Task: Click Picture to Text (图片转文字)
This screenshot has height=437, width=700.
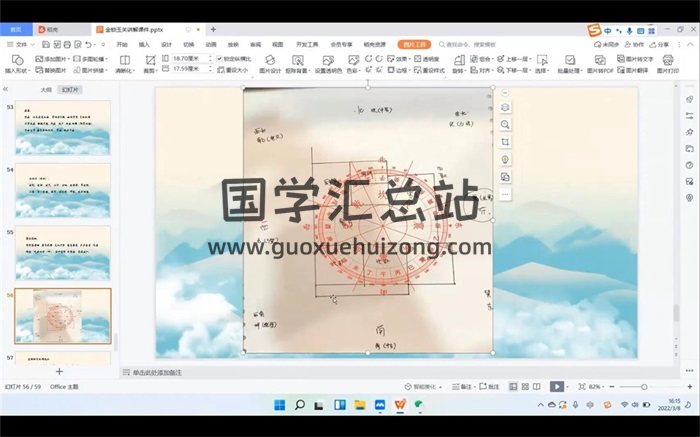Action: tap(635, 59)
